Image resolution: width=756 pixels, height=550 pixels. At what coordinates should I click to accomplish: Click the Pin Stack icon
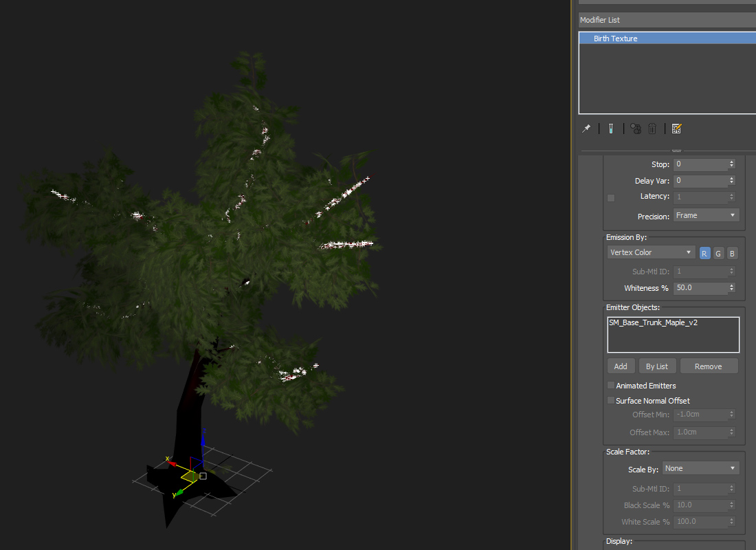point(586,129)
